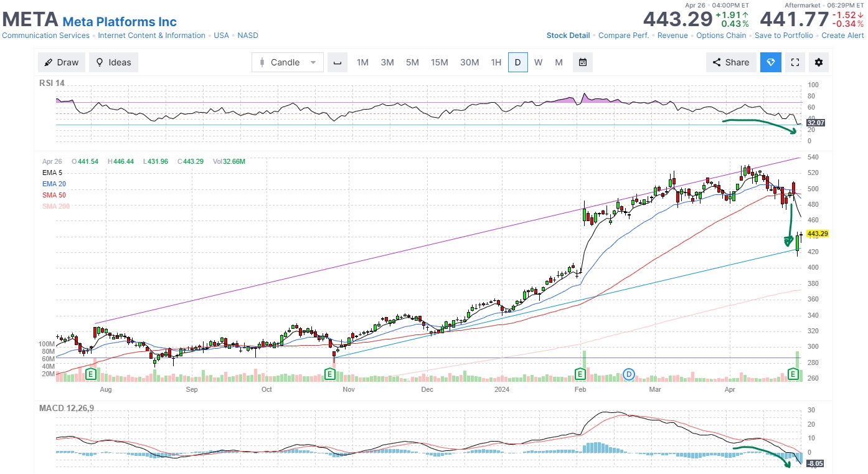
Task: Open the Draw tools
Action: 62,62
